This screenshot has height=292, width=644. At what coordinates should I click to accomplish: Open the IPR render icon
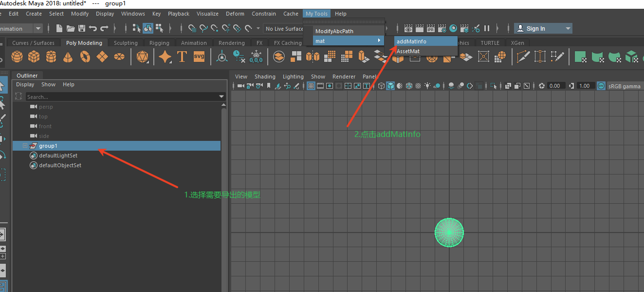(x=431, y=29)
